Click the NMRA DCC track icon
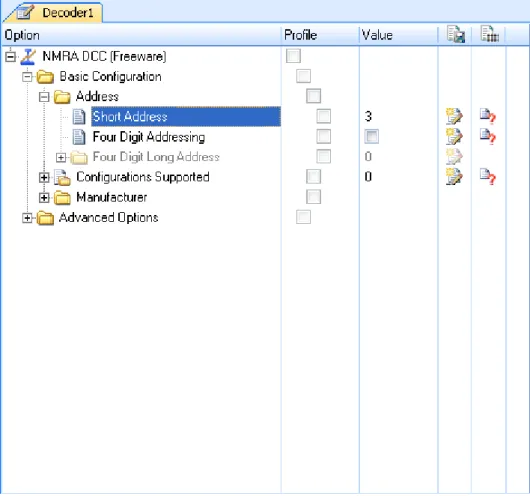 pyautogui.click(x=28, y=56)
